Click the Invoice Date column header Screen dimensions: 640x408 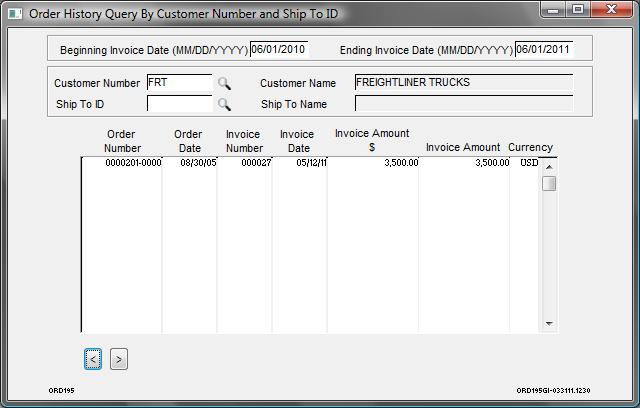(x=297, y=141)
